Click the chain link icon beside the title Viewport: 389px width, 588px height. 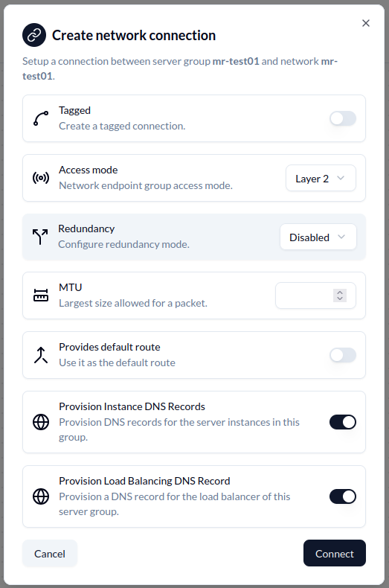coord(34,35)
